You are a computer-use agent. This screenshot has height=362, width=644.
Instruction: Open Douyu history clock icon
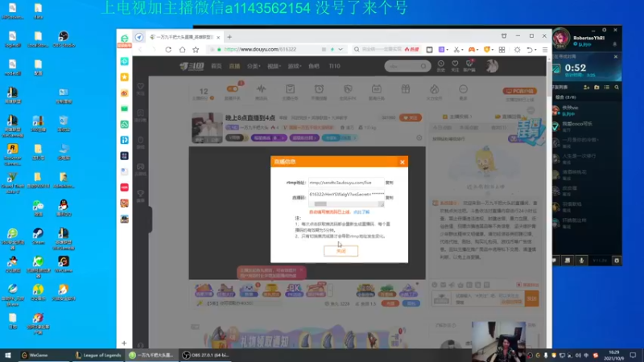pos(440,65)
